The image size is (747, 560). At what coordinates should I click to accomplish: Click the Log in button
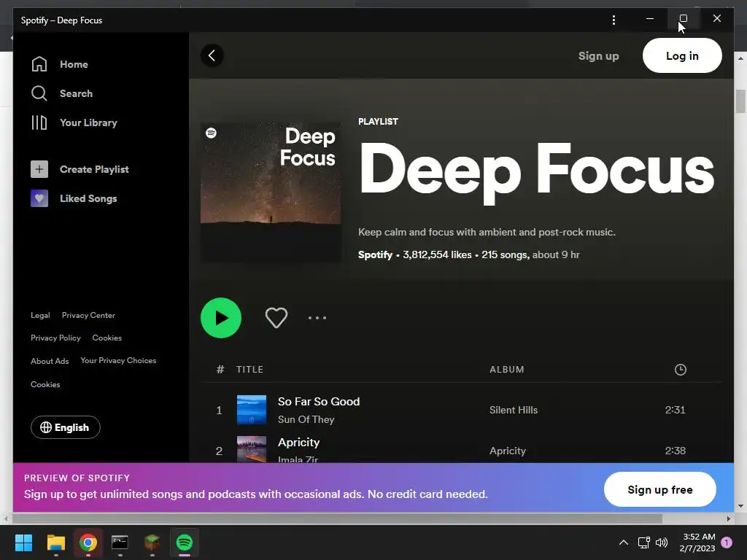click(x=682, y=55)
